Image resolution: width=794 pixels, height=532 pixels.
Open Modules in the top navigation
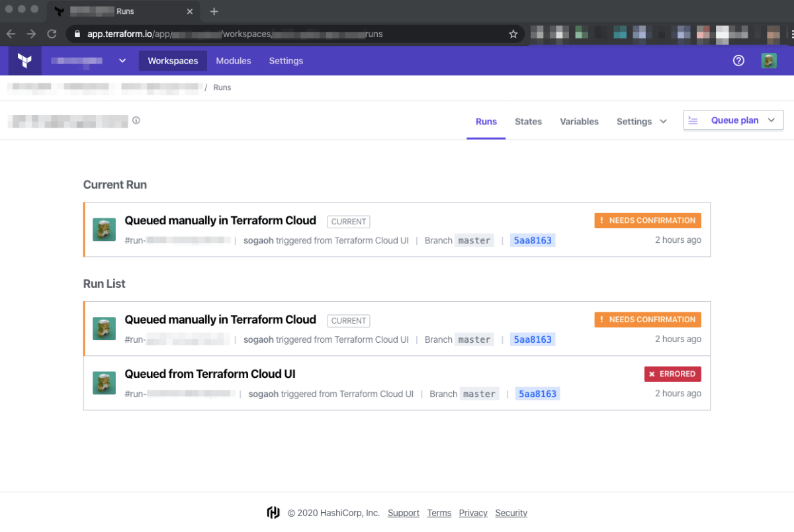pyautogui.click(x=234, y=61)
